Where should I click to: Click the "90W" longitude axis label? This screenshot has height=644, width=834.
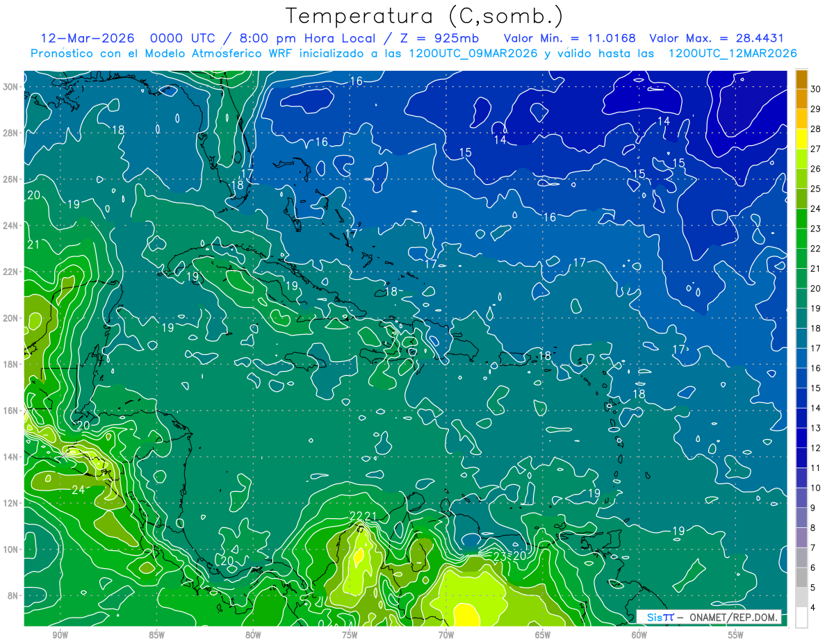pos(60,635)
